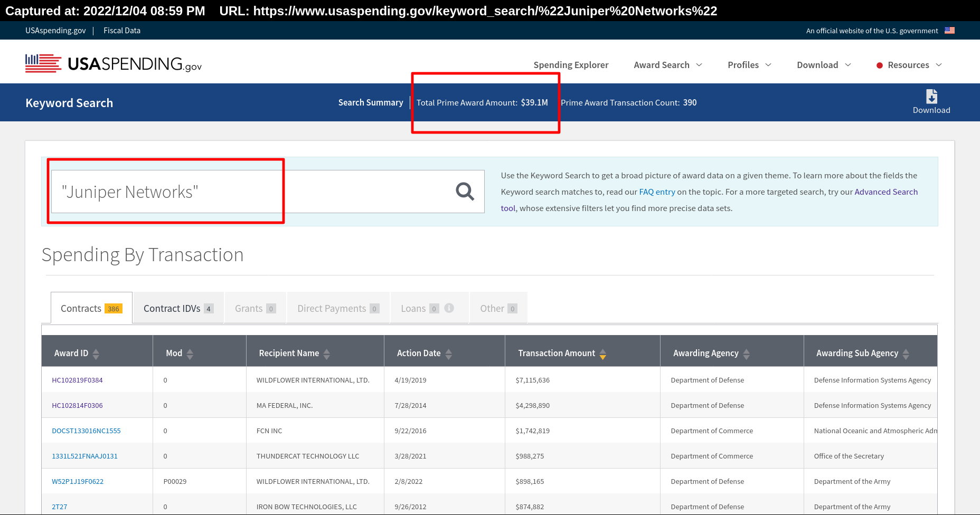
Task: Open the FAQ entry link
Action: tap(657, 192)
